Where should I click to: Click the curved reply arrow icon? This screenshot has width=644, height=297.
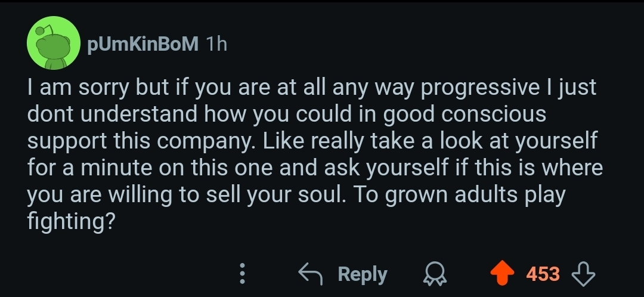tap(310, 274)
